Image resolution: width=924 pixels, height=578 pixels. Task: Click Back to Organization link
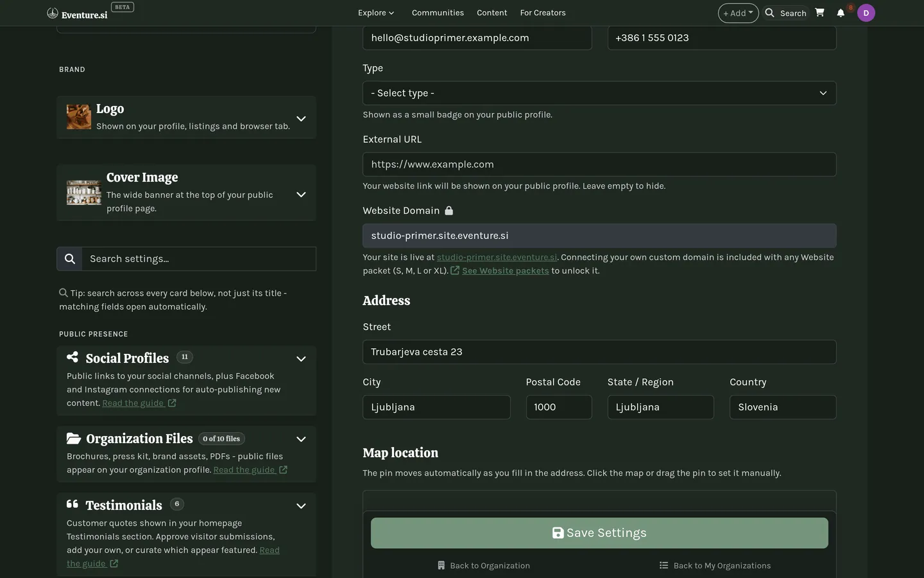click(484, 565)
